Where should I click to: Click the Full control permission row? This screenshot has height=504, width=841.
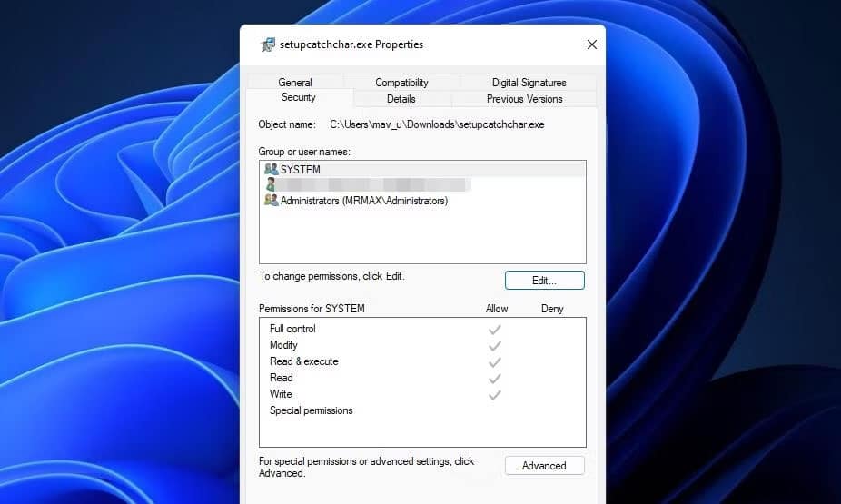coord(422,329)
